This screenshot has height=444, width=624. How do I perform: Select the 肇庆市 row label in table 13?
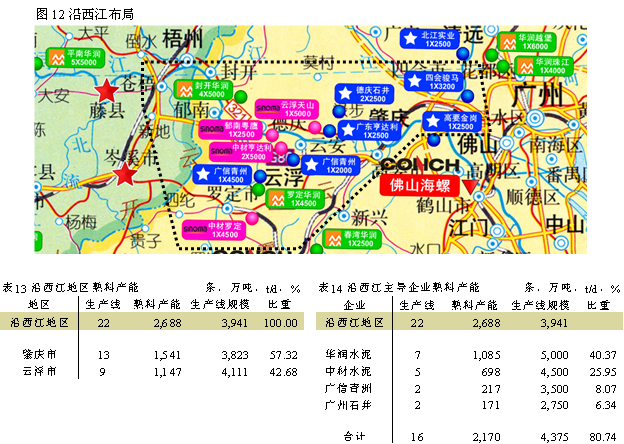pos(39,354)
